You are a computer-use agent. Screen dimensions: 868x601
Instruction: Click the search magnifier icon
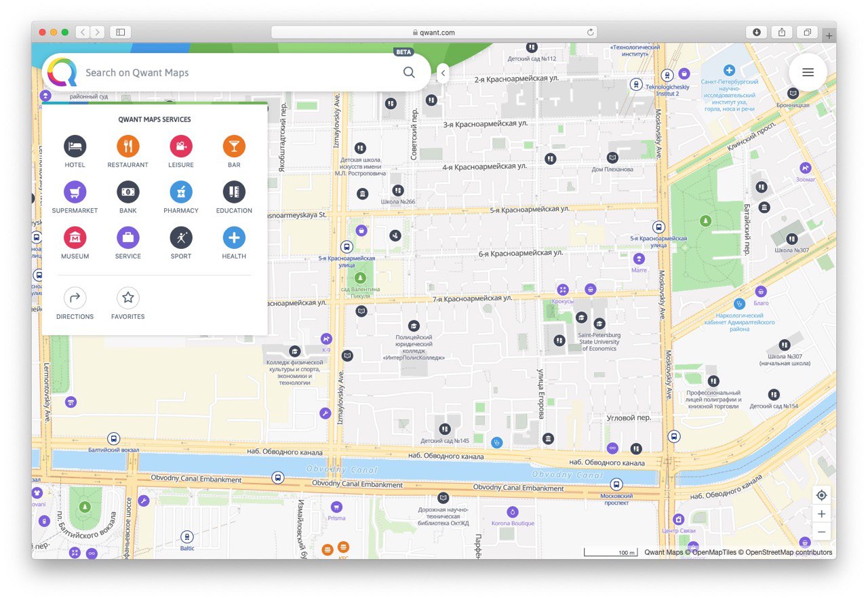(x=409, y=73)
